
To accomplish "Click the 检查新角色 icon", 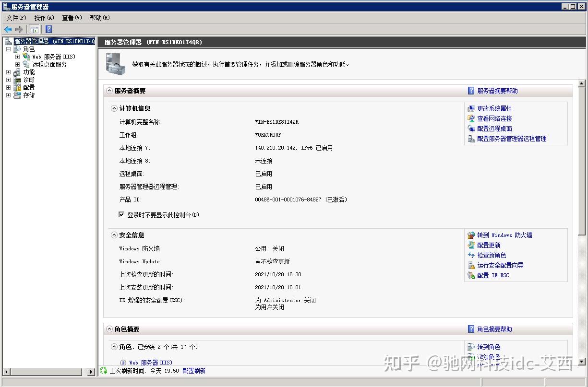I will (471, 255).
